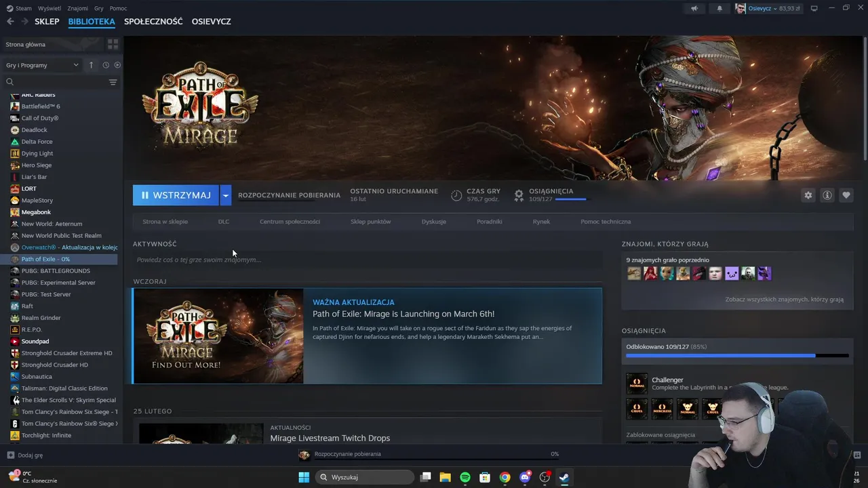The width and height of the screenshot is (868, 488).
Task: Click Zobacz wszystkich znajomych, którzy grają
Action: 785,299
